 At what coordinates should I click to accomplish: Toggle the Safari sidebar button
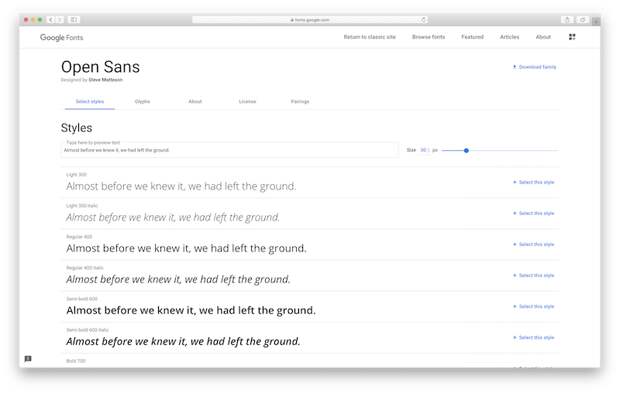(74, 20)
